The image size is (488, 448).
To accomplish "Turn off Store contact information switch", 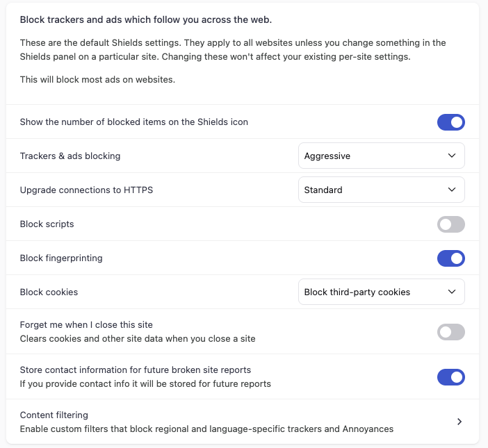I will tap(450, 377).
